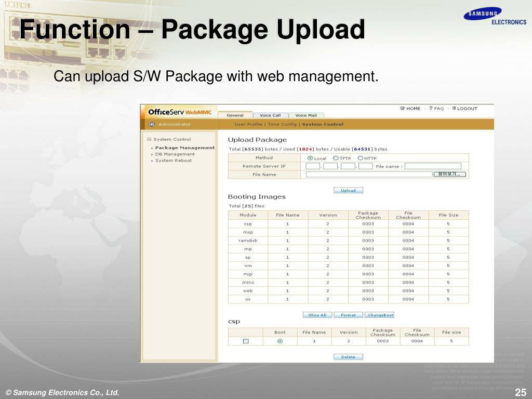The width and height of the screenshot is (532, 399).
Task: Select the Local method radio button
Action: coord(310,158)
